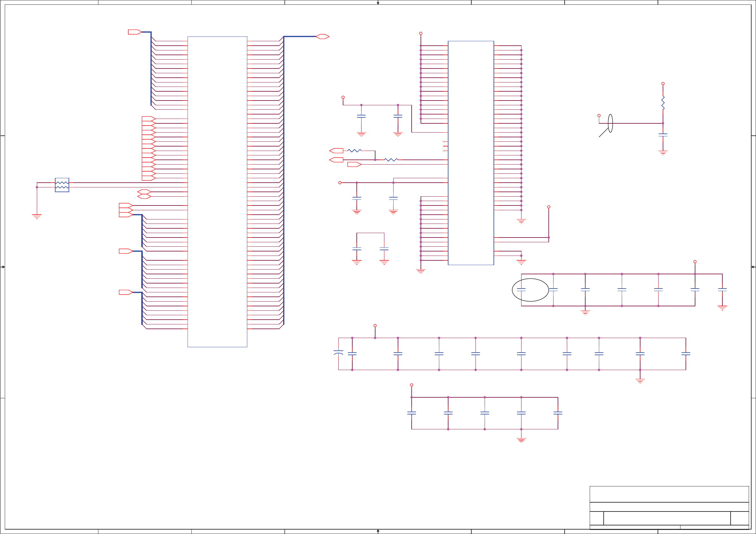
Task: Select power terminal circle above right IC's left pins
Action: click(421, 34)
